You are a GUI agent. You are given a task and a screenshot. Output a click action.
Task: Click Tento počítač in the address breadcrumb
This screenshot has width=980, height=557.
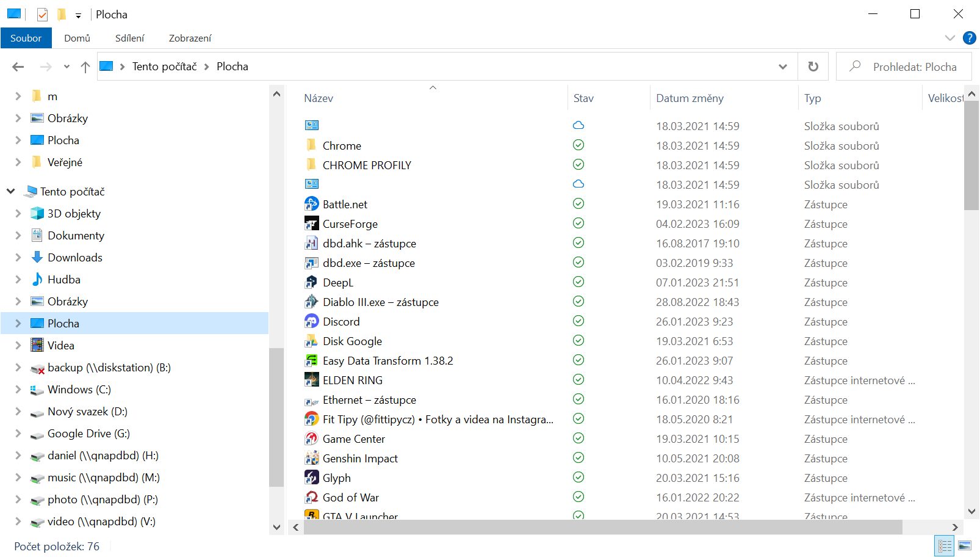click(x=165, y=67)
